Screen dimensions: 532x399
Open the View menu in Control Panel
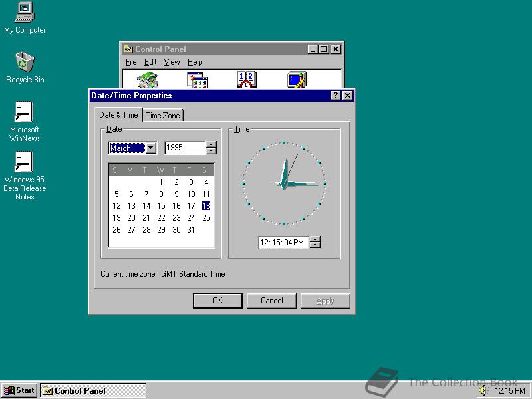point(172,62)
